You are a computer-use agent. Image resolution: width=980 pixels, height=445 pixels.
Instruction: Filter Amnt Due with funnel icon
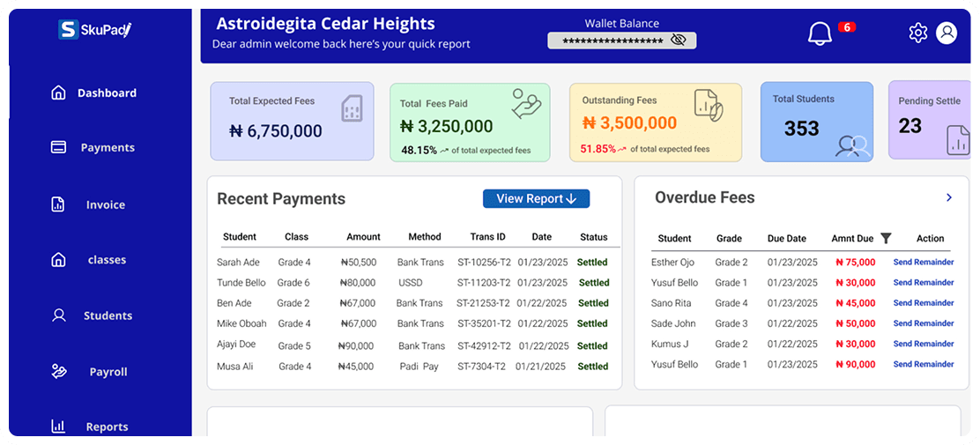point(886,238)
